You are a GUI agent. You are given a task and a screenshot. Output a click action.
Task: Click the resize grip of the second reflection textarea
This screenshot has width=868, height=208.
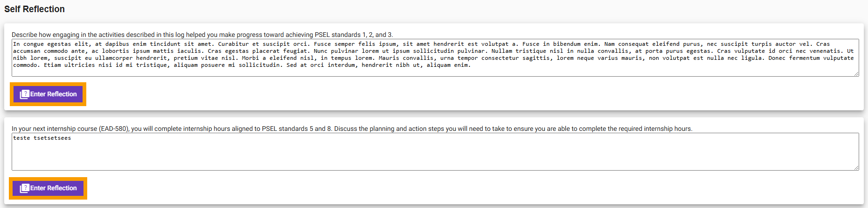pos(856,168)
